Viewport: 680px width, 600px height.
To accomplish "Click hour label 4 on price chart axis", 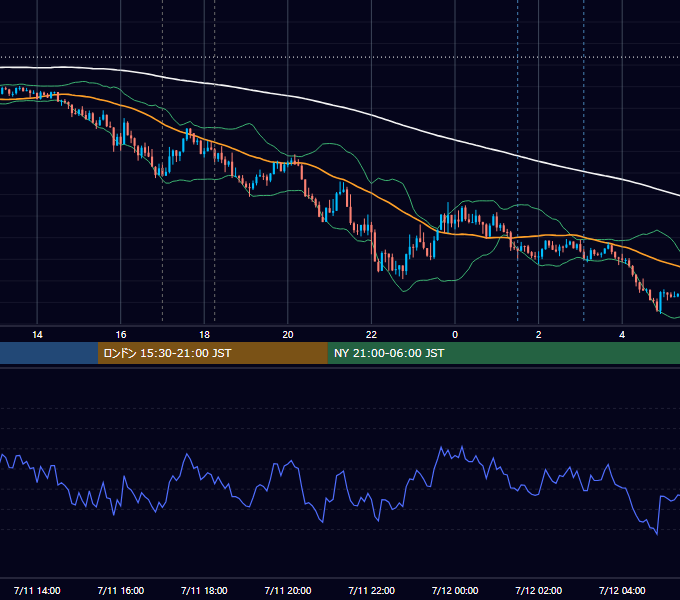I will [622, 335].
